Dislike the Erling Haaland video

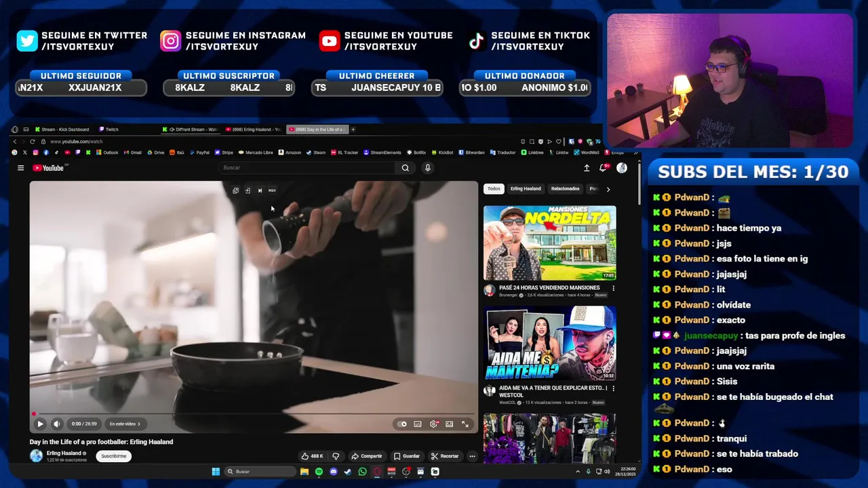pos(336,456)
